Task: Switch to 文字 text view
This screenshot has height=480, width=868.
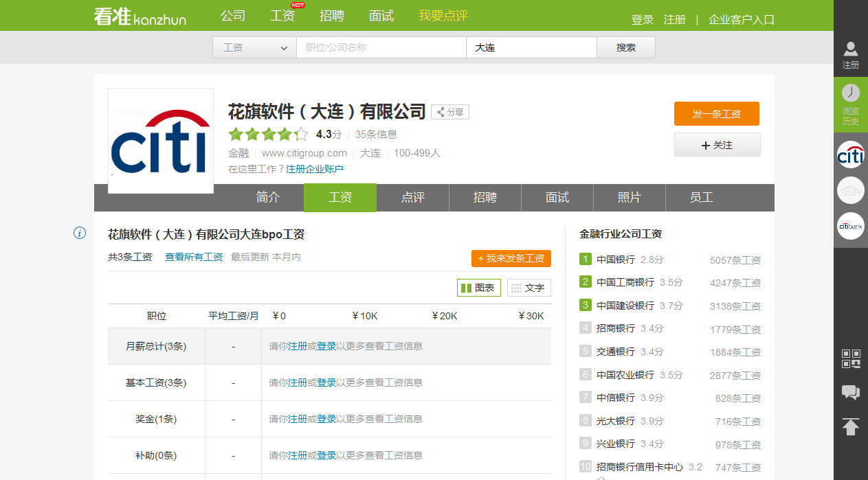Action: [529, 288]
